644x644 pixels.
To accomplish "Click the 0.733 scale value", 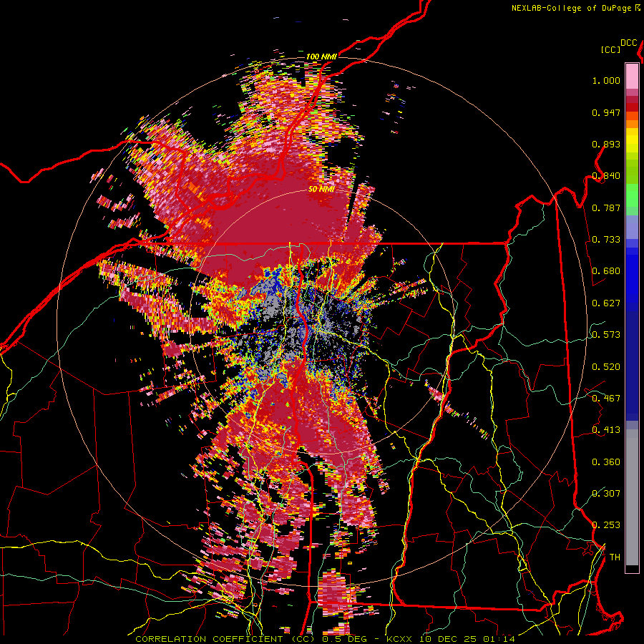I will 606,240.
